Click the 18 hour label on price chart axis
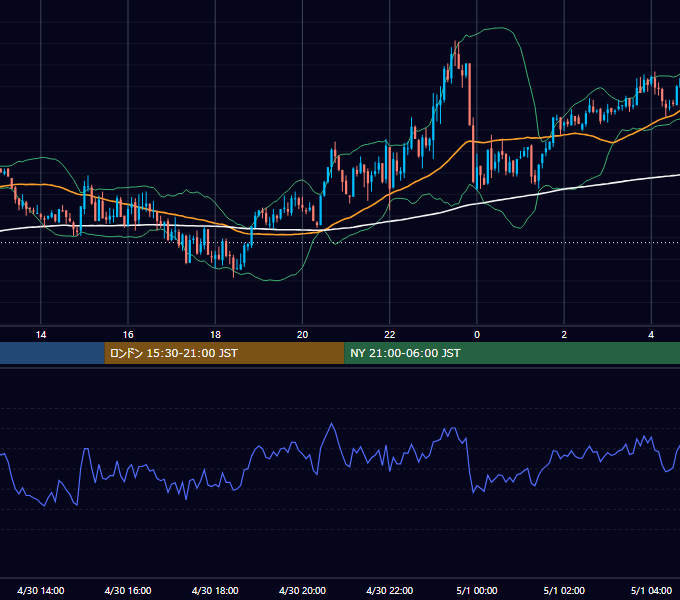This screenshot has width=680, height=600. click(215, 335)
